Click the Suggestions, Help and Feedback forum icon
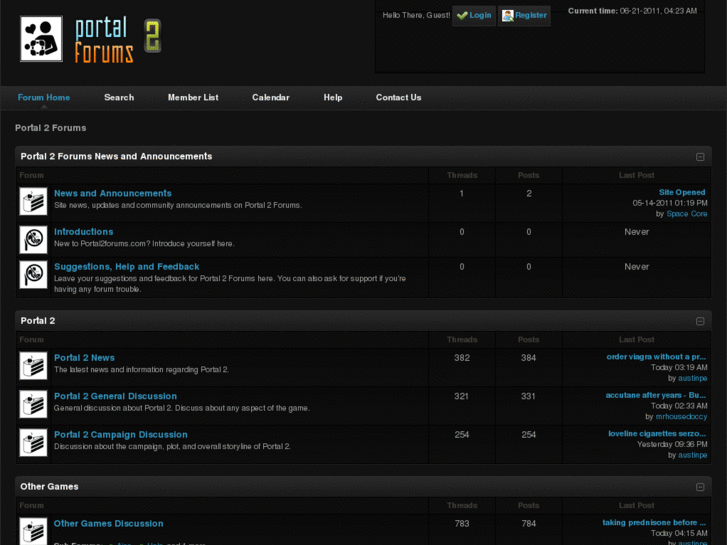Image resolution: width=727 pixels, height=545 pixels. 33,275
